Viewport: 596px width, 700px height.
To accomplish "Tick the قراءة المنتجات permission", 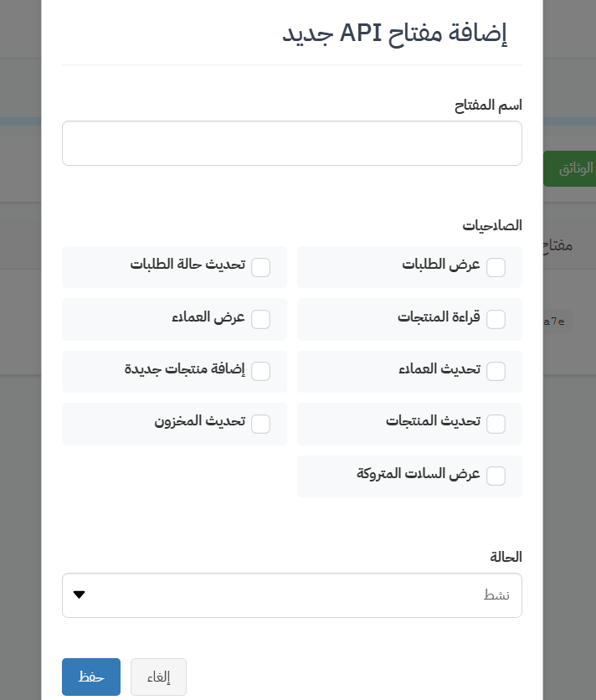I will (496, 319).
